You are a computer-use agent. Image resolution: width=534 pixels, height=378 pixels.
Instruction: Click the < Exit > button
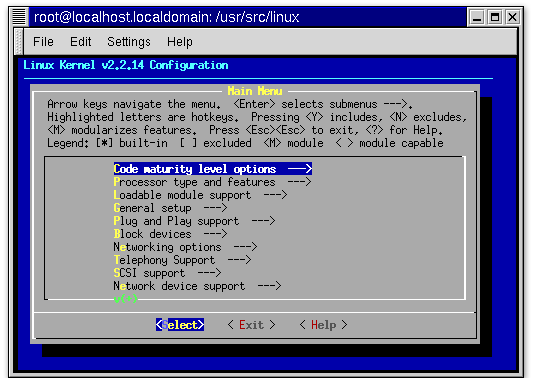point(251,325)
